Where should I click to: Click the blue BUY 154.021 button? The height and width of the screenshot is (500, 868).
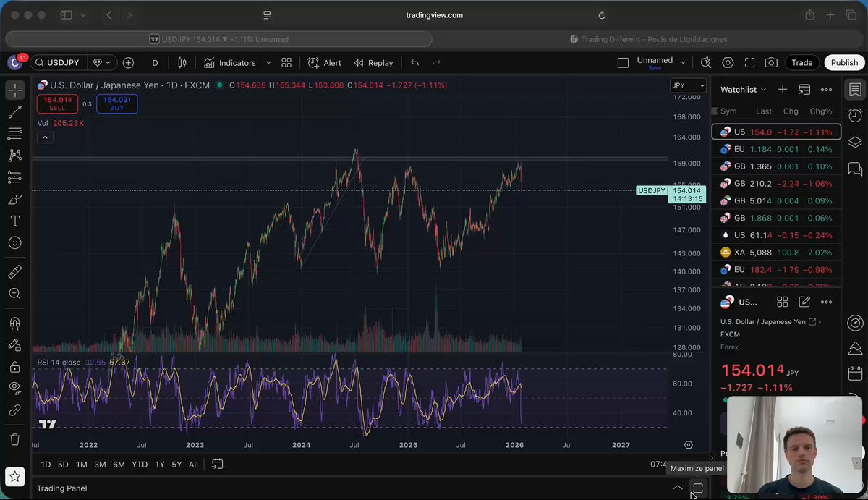pos(116,103)
